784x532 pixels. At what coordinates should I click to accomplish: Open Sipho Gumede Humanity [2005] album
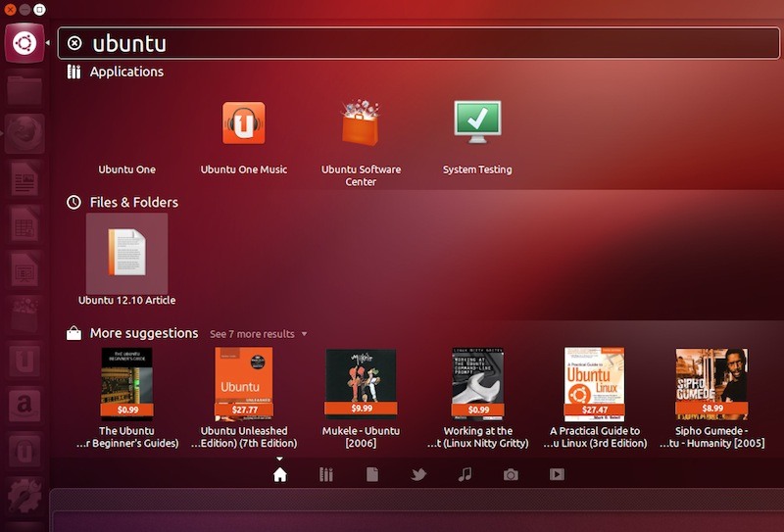[711, 383]
